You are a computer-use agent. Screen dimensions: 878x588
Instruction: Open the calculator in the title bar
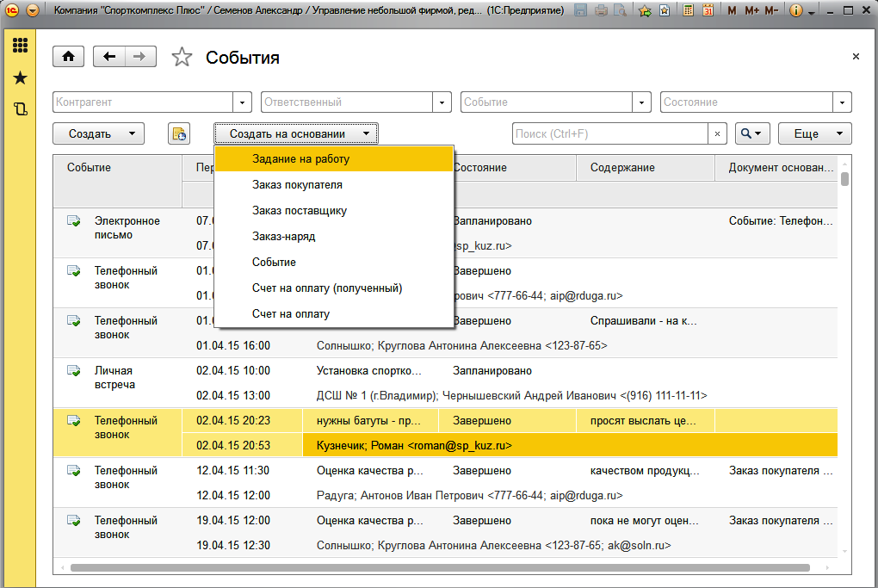[687, 11]
